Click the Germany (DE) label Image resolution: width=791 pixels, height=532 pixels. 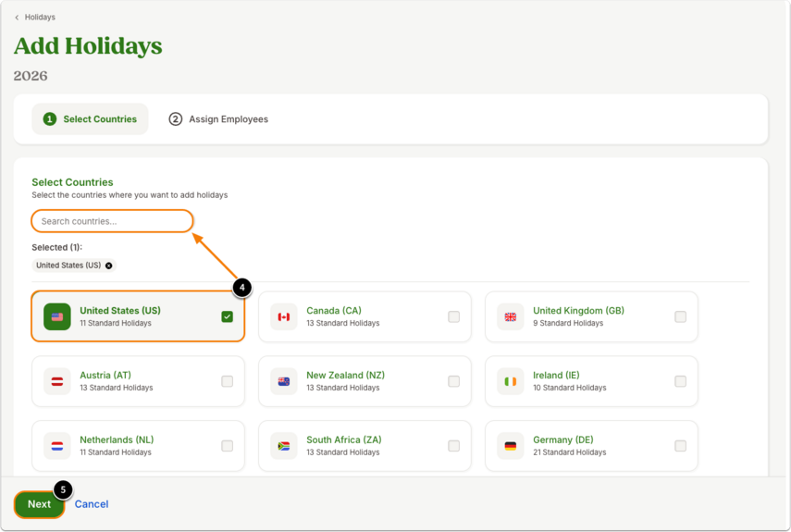[x=563, y=439]
